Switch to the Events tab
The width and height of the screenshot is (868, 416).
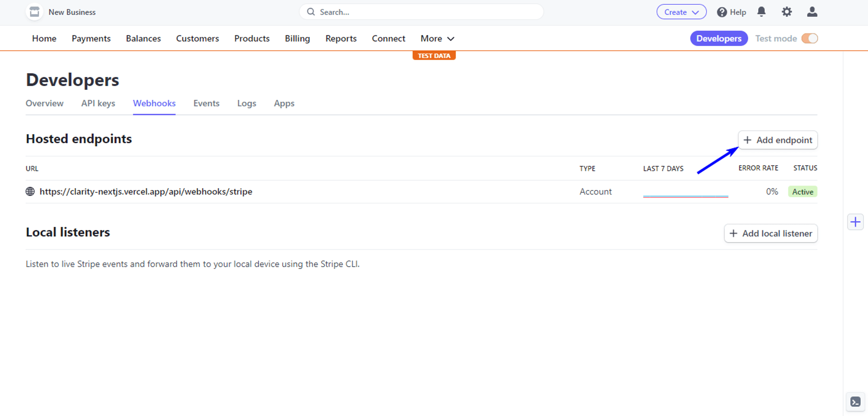206,103
